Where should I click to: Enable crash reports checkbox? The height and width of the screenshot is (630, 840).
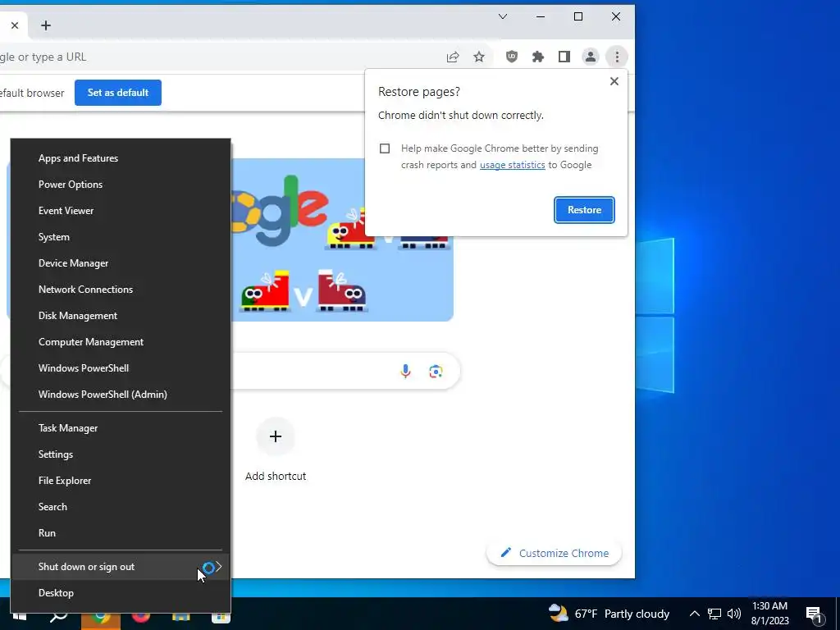(385, 148)
